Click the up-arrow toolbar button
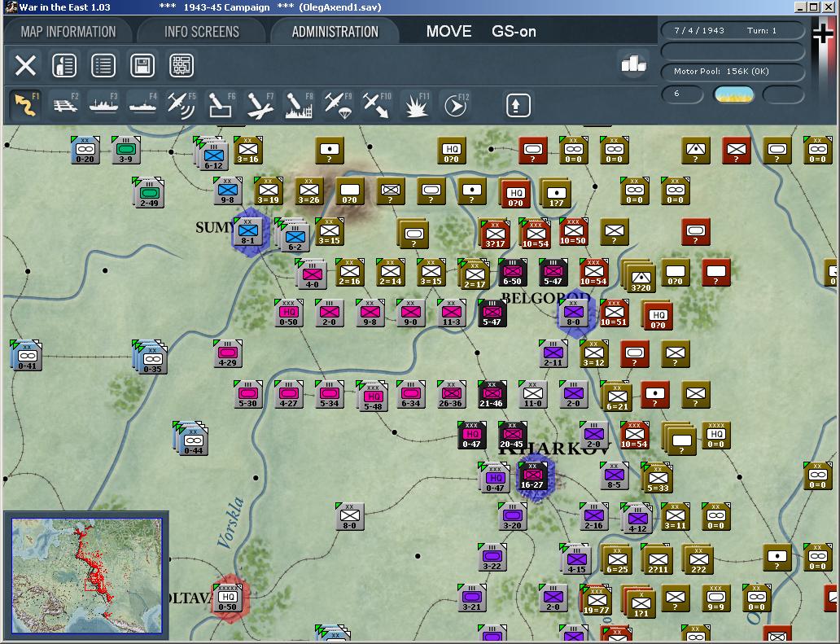 [518, 105]
